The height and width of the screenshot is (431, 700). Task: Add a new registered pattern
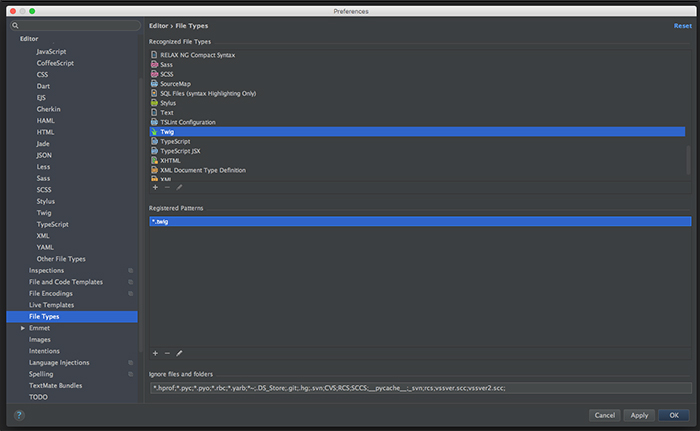point(155,353)
